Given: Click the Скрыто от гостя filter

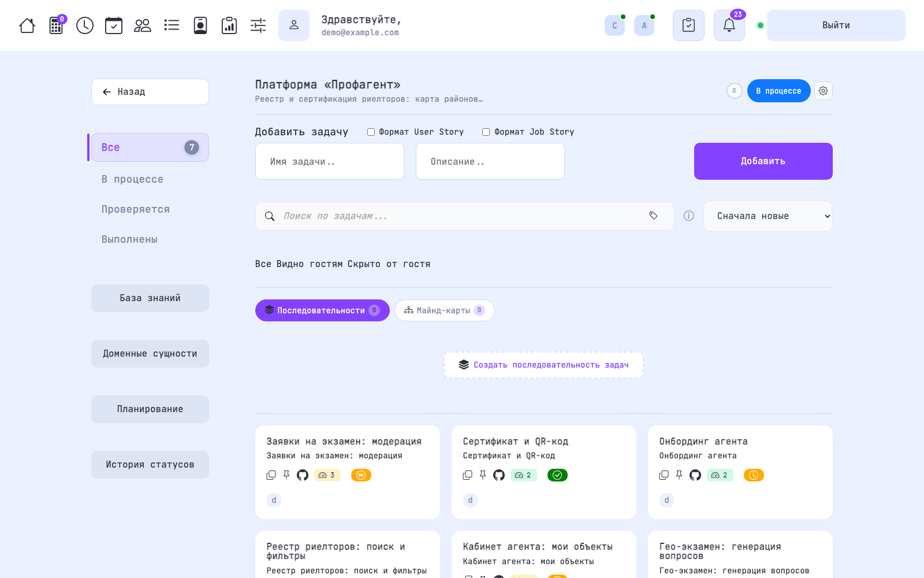Looking at the screenshot, I should pos(389,264).
